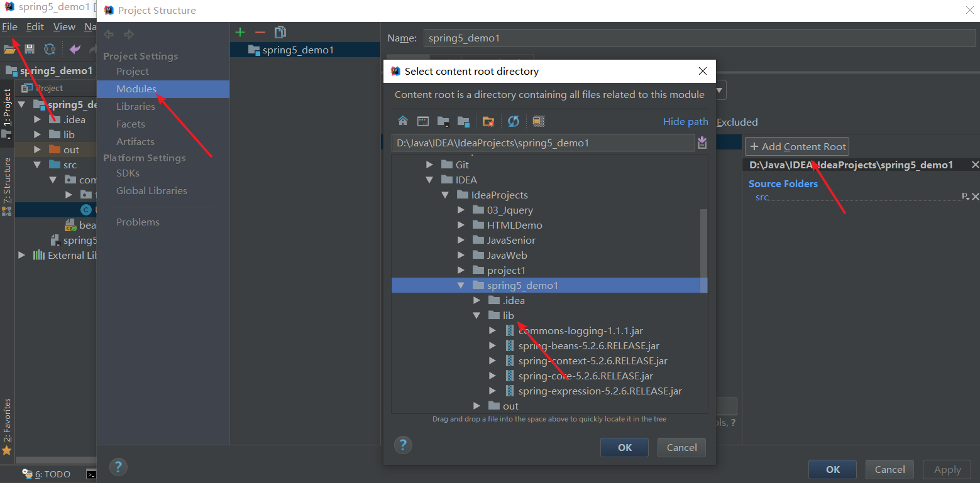Screen dimensions: 980x483
Task: Help question mark in Project Structure window
Action: tap(118, 467)
